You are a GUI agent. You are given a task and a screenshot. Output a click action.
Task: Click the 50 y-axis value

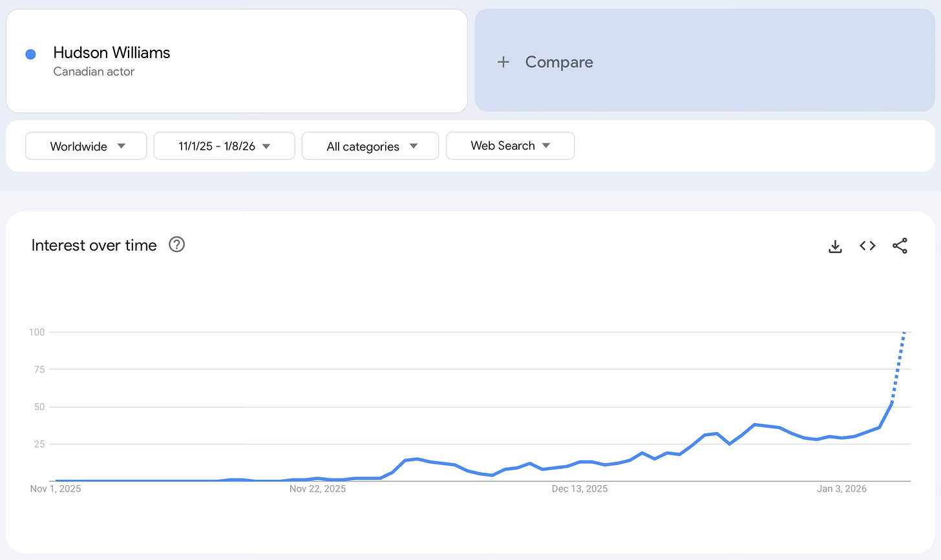(x=39, y=407)
